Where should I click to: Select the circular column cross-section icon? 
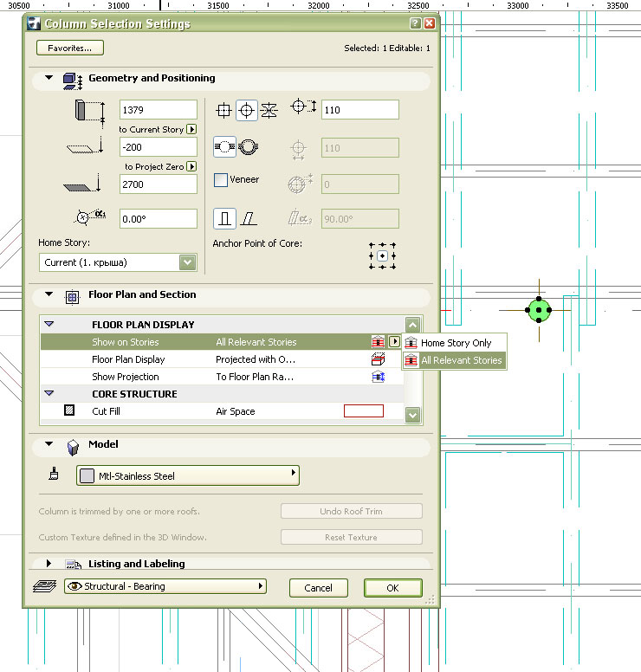click(x=246, y=110)
